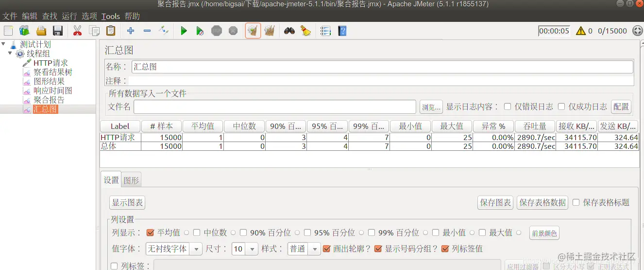Click the New test plan icon
The width and height of the screenshot is (644, 270).
[x=8, y=31]
